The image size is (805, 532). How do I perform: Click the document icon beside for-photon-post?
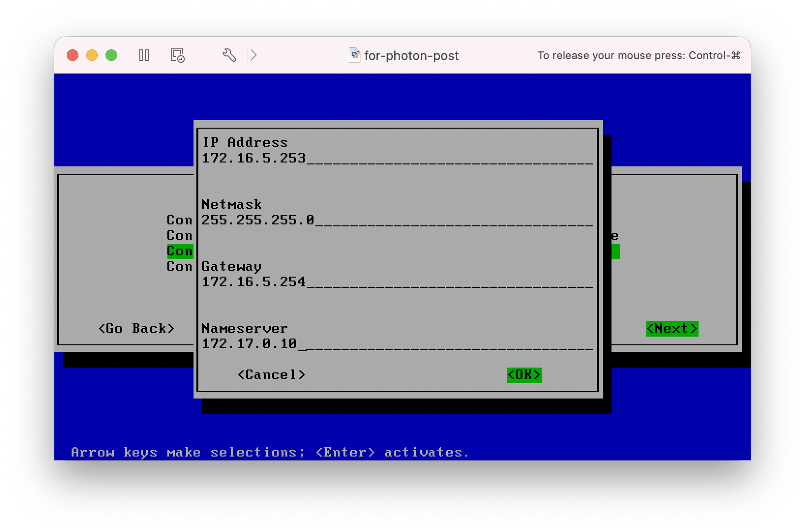(x=355, y=55)
